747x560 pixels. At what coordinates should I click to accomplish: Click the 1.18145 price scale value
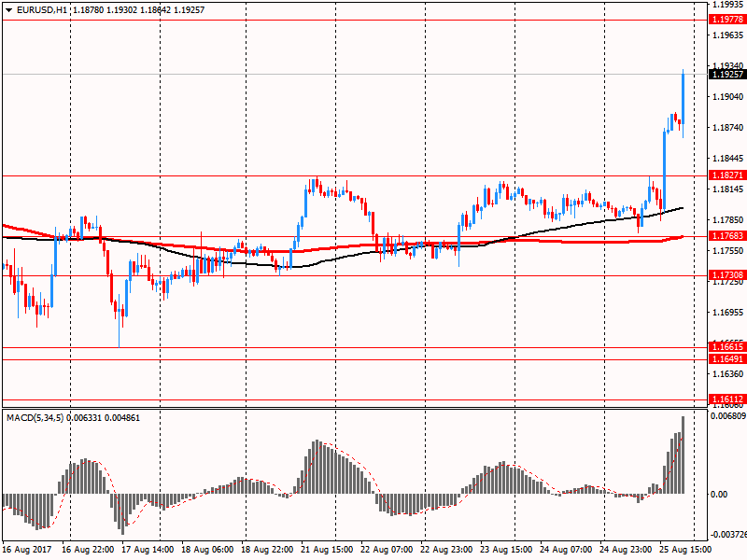[728, 189]
